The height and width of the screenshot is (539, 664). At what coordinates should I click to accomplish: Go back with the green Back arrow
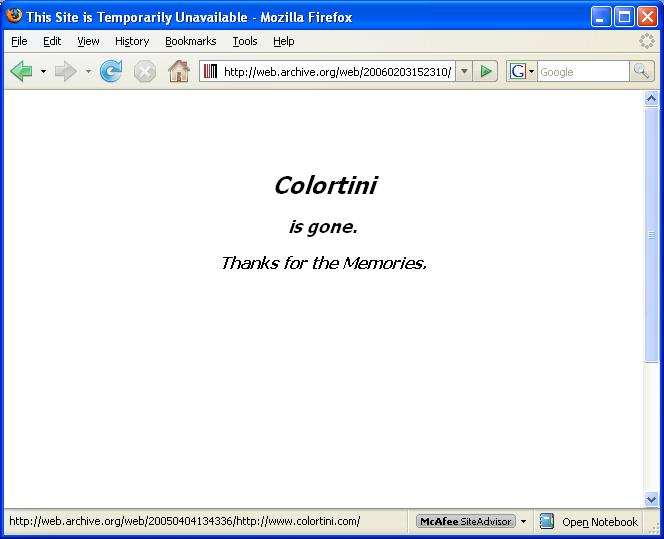pyautogui.click(x=21, y=71)
